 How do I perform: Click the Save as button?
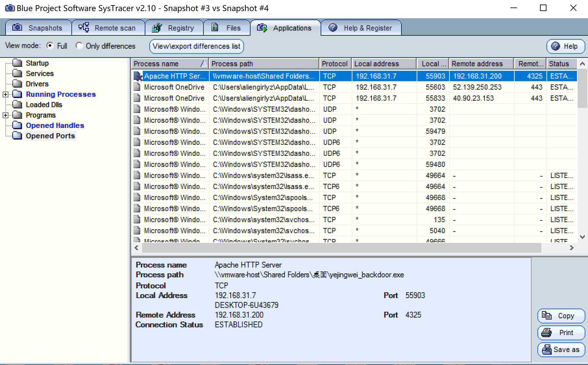(x=561, y=349)
